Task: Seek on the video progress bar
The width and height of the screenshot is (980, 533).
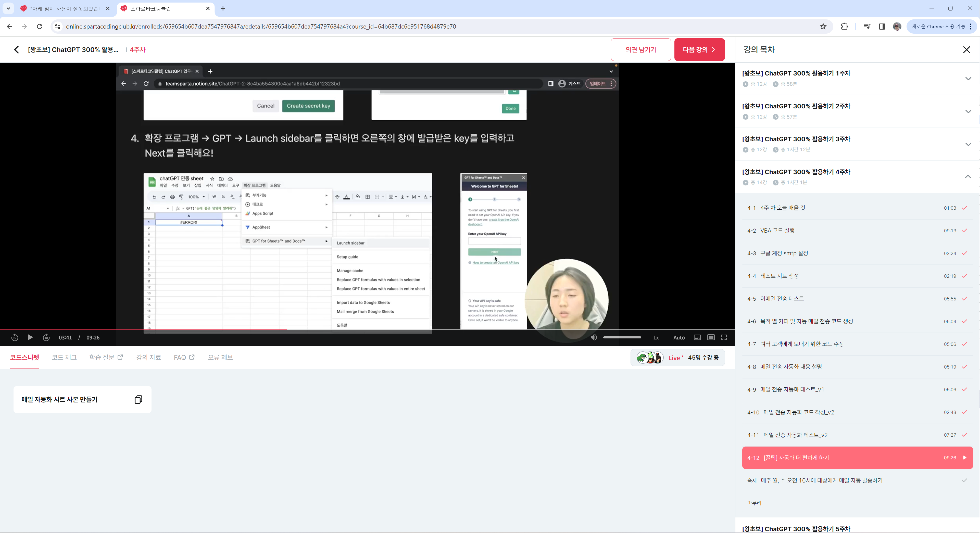Action: tap(368, 329)
